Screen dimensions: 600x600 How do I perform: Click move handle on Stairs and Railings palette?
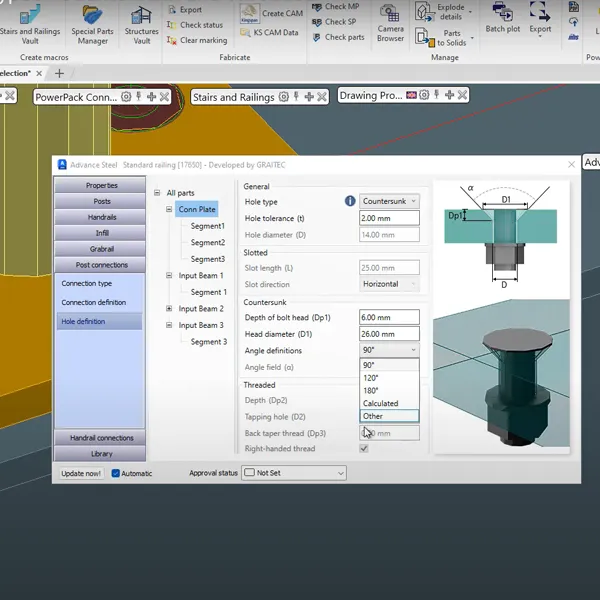(x=309, y=97)
